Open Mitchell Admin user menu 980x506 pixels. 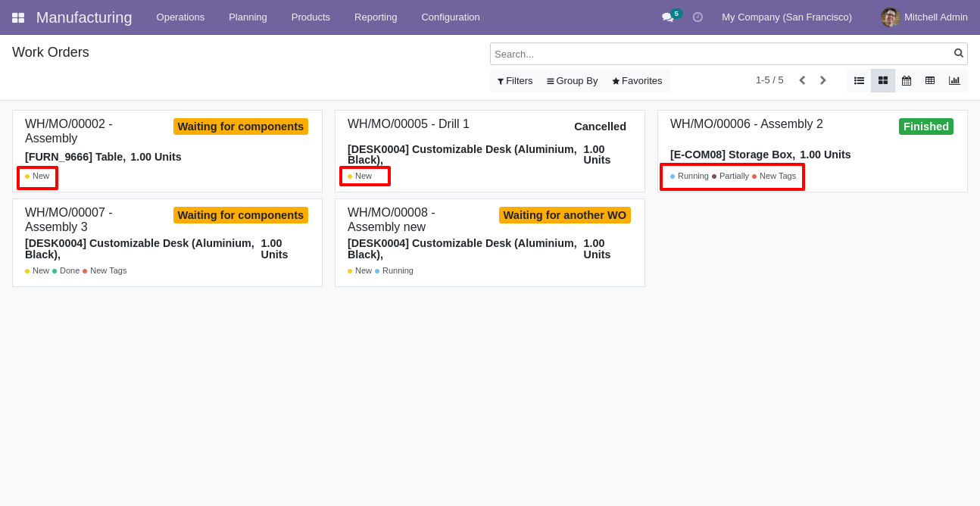tap(924, 17)
